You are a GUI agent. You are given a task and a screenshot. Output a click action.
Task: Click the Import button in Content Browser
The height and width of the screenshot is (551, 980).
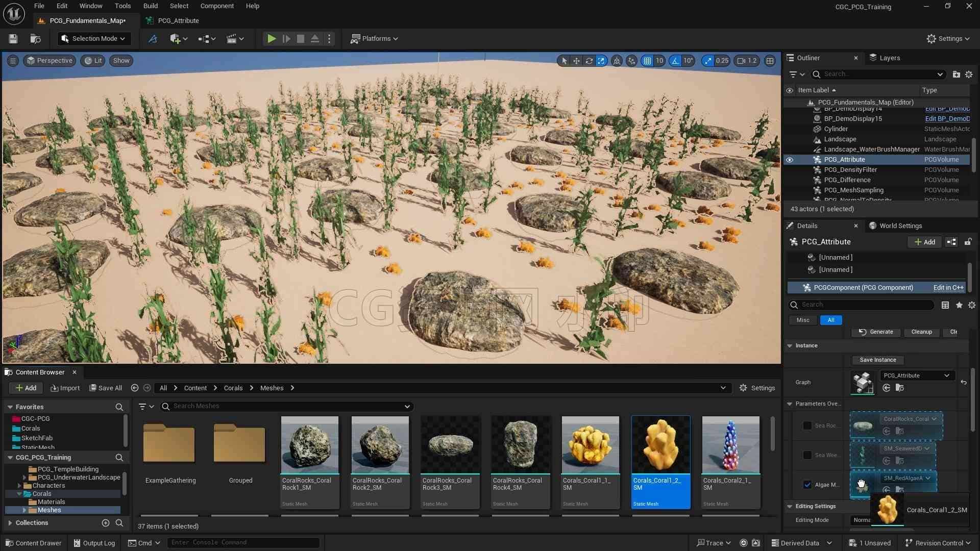(65, 388)
